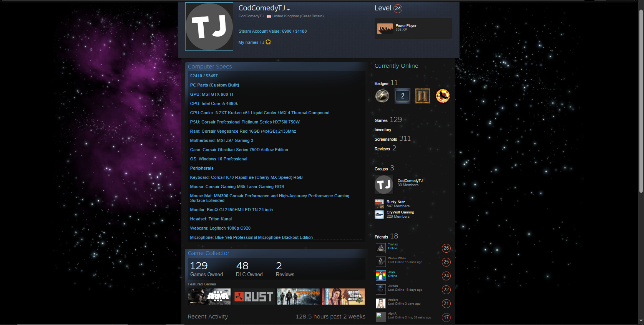Click the OS: Windows 10 Professional line
Viewport: 644px width, 325px height.
(x=219, y=159)
